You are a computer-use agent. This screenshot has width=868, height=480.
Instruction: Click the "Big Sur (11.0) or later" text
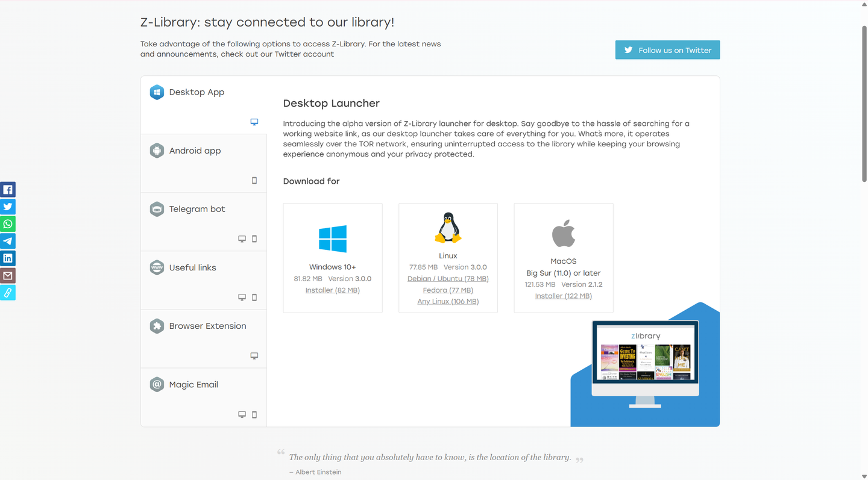564,273
